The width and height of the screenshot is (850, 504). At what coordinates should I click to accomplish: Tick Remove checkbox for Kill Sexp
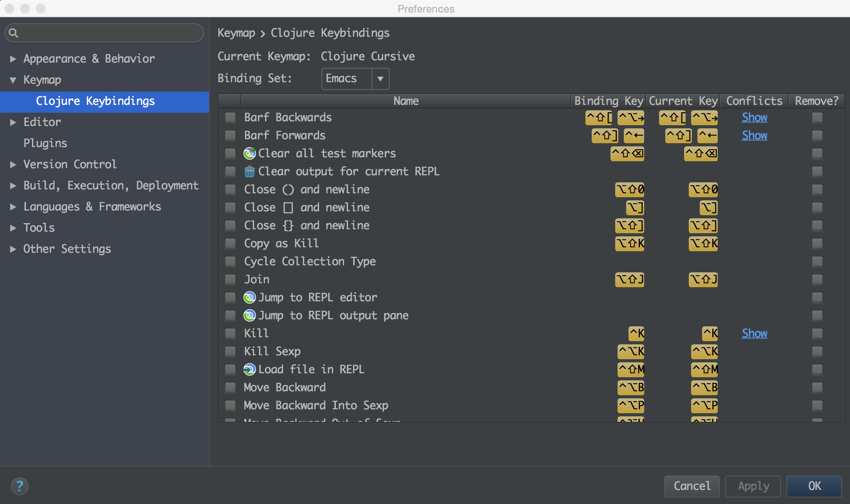coord(817,351)
